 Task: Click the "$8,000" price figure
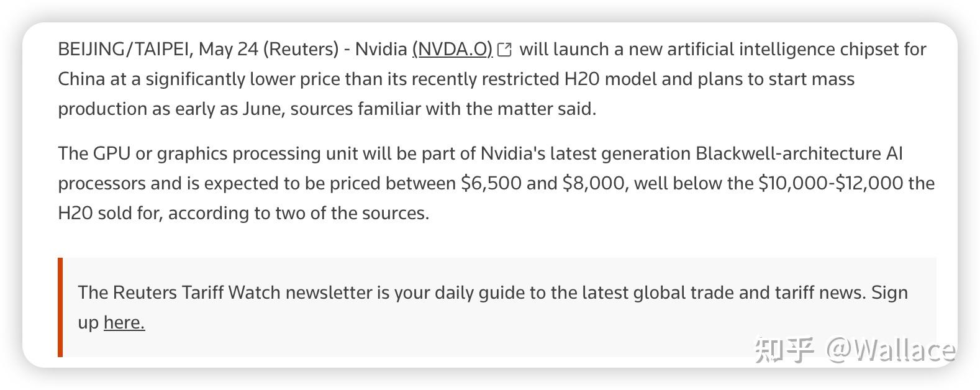pos(592,183)
